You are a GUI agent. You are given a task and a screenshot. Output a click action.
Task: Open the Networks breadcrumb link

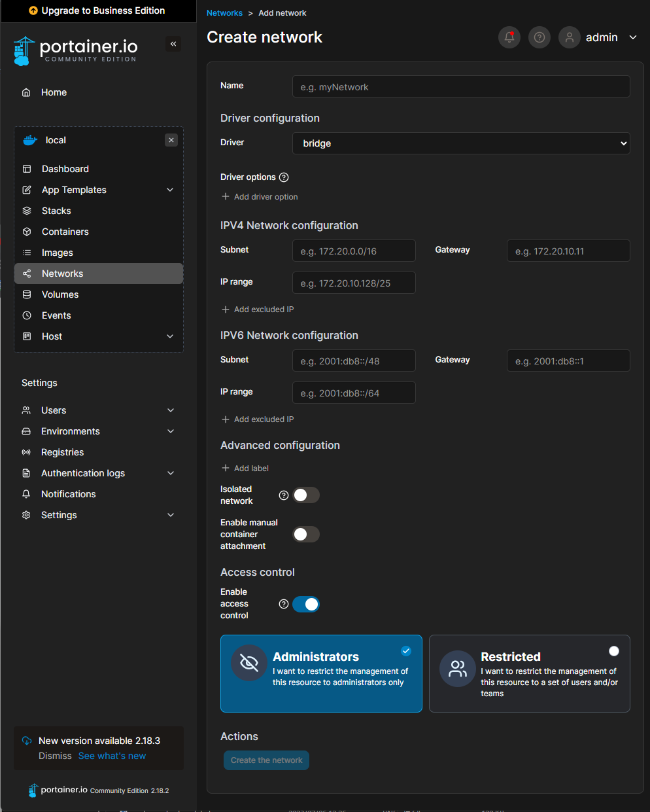point(224,12)
